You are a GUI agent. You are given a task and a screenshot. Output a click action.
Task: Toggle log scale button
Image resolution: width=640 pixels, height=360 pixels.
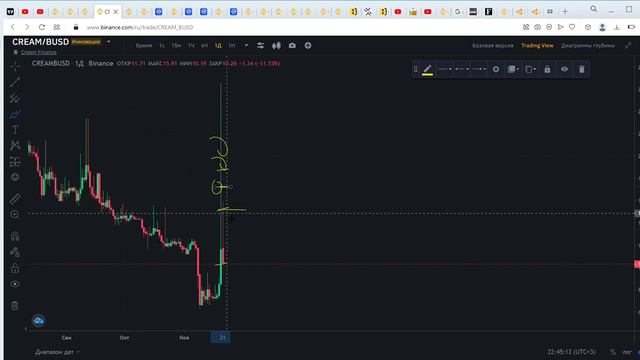[627, 352]
